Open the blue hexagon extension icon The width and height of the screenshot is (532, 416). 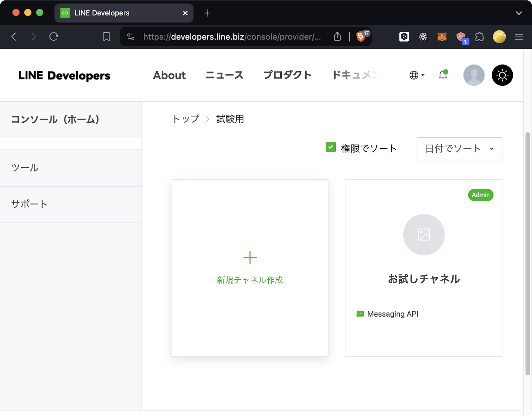click(x=404, y=37)
